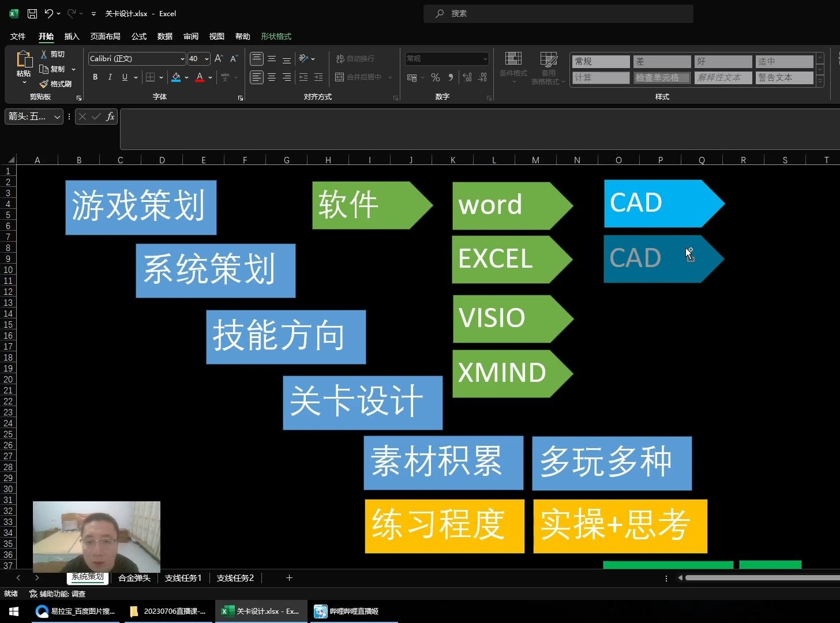The image size is (840, 623).
Task: Open Format as Table icon
Action: (x=549, y=59)
